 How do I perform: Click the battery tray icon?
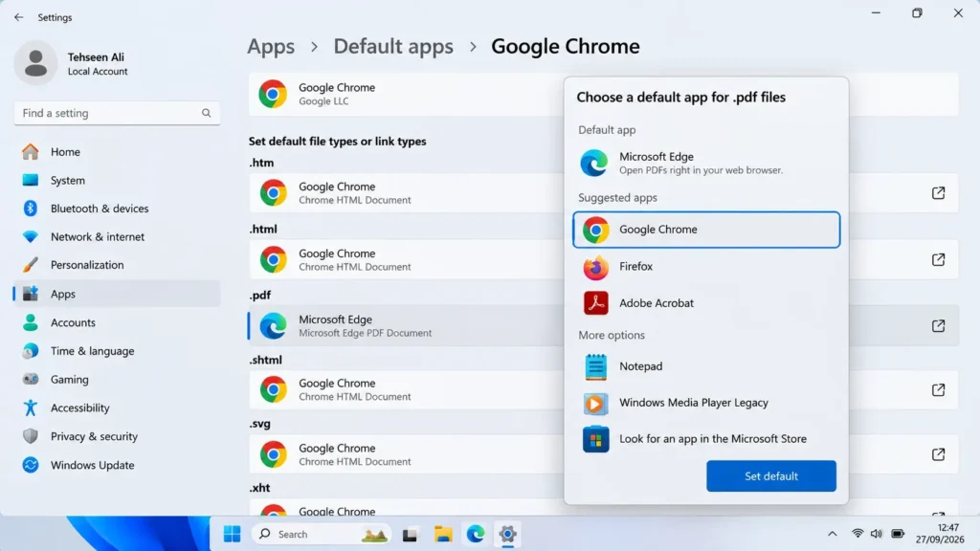(898, 534)
